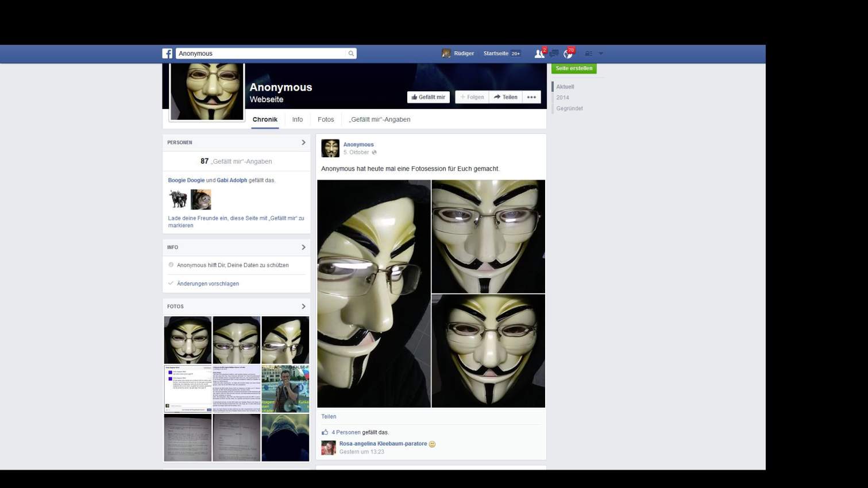Open the three-dots more options button

pyautogui.click(x=531, y=97)
